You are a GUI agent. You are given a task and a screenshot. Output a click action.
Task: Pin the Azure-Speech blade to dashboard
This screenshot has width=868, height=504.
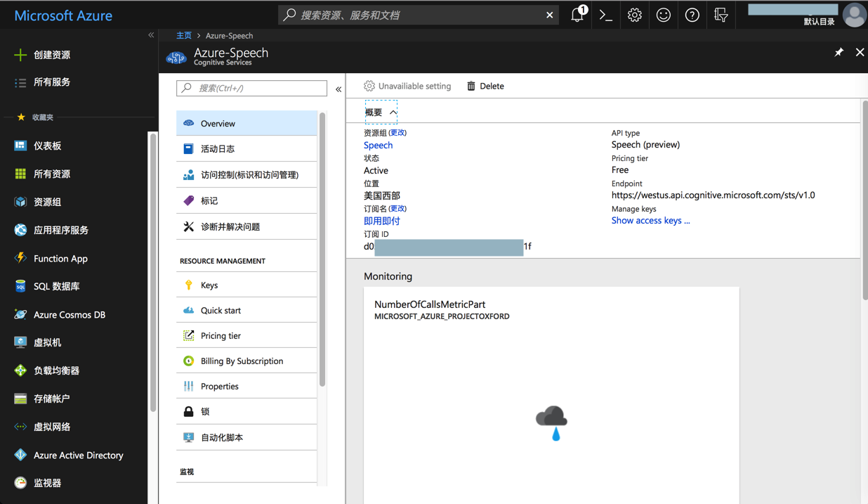(839, 52)
